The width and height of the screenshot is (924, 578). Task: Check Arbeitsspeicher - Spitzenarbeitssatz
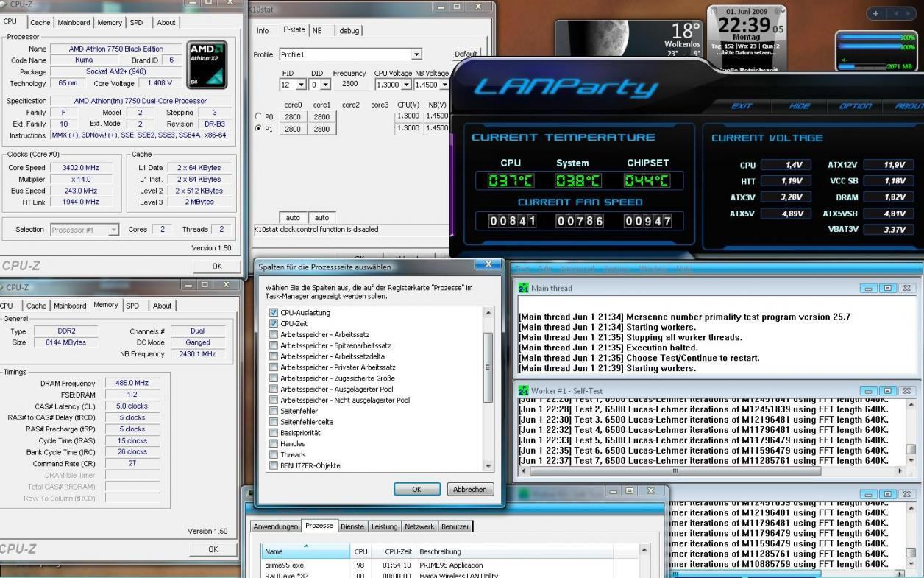274,345
